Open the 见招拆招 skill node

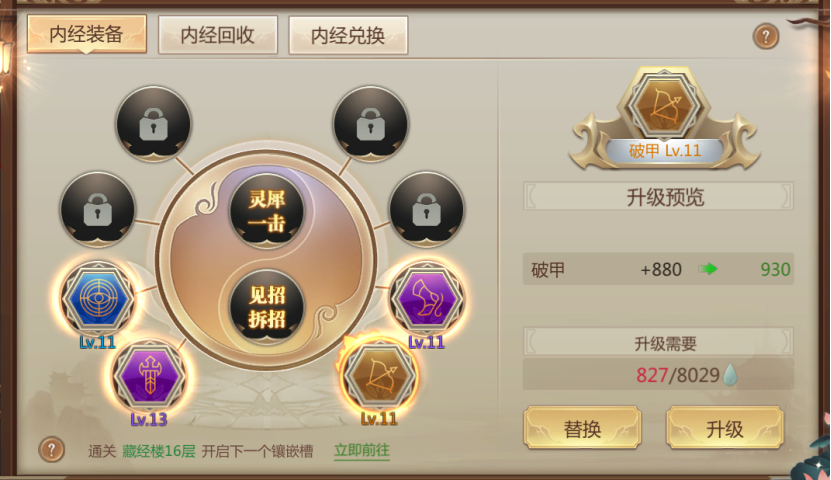click(267, 307)
